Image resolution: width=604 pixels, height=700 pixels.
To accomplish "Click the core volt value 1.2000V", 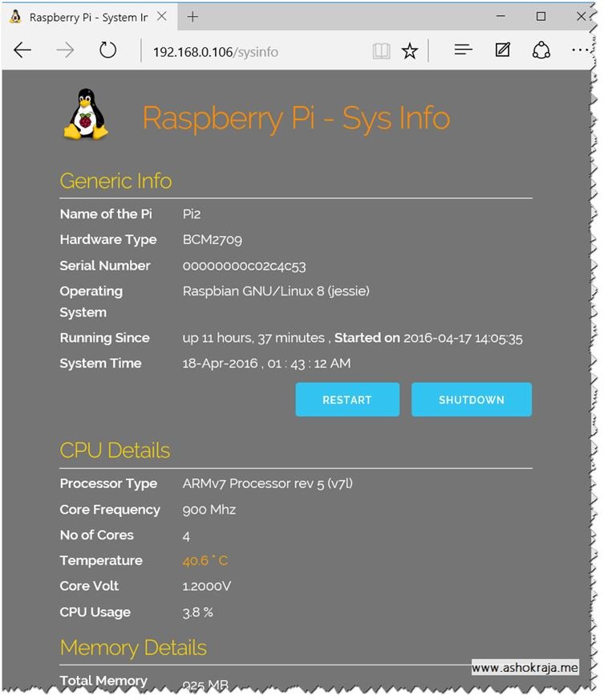I will 206,586.
